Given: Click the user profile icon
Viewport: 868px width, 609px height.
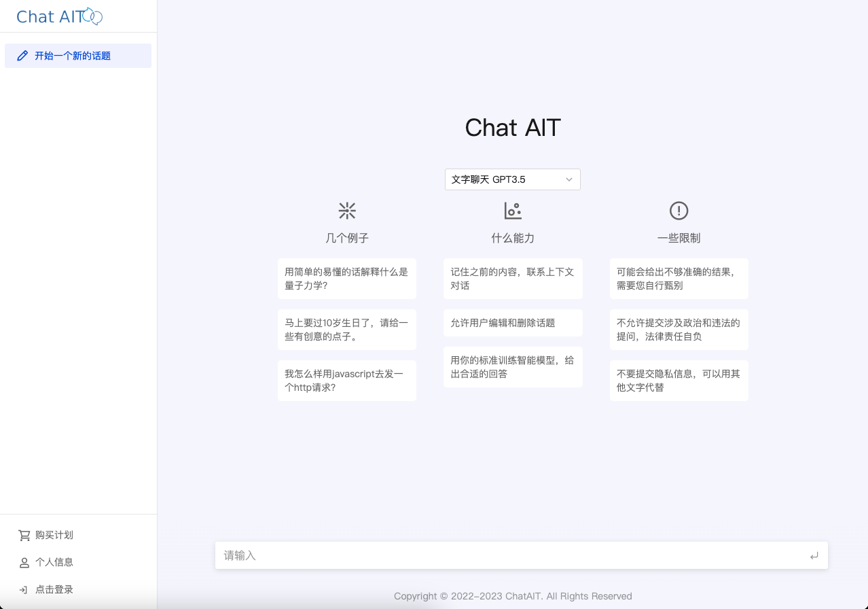Looking at the screenshot, I should pyautogui.click(x=24, y=563).
